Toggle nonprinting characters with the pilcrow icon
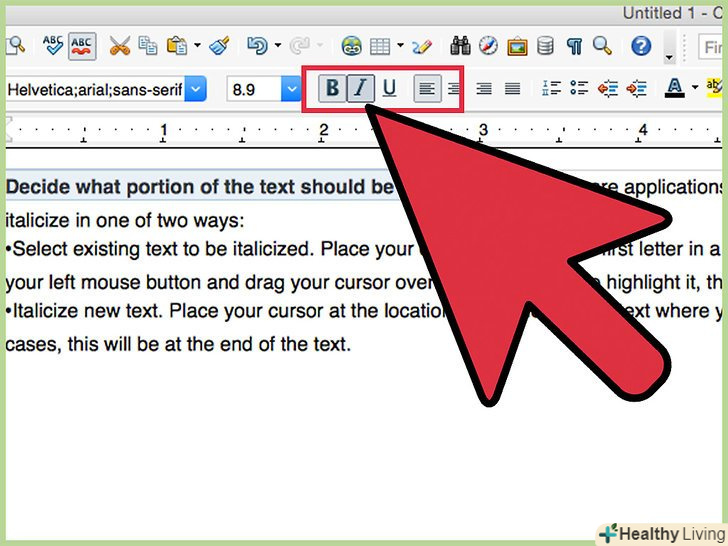 [x=574, y=46]
